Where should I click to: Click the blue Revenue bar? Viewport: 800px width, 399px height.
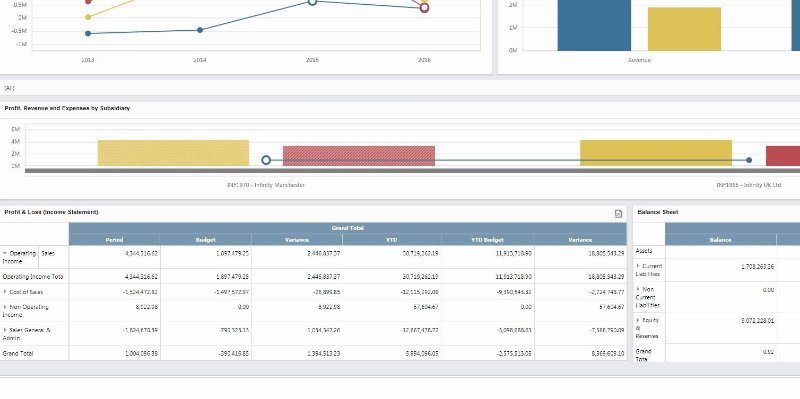tap(594, 25)
